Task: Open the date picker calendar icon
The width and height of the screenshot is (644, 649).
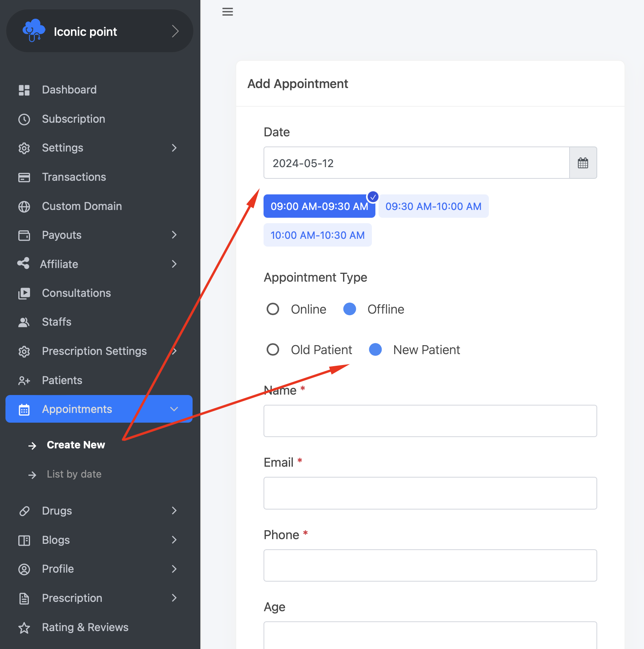Action: (583, 163)
